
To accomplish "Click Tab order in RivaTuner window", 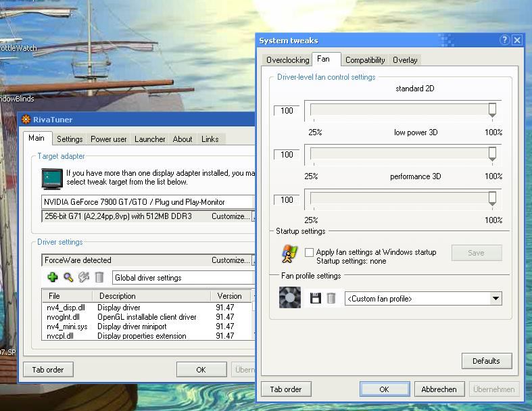I will pos(48,370).
